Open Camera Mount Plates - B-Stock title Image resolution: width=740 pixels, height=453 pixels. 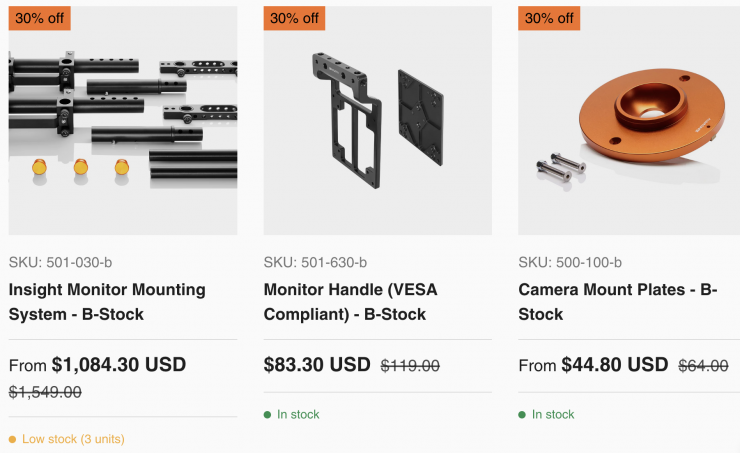click(617, 302)
